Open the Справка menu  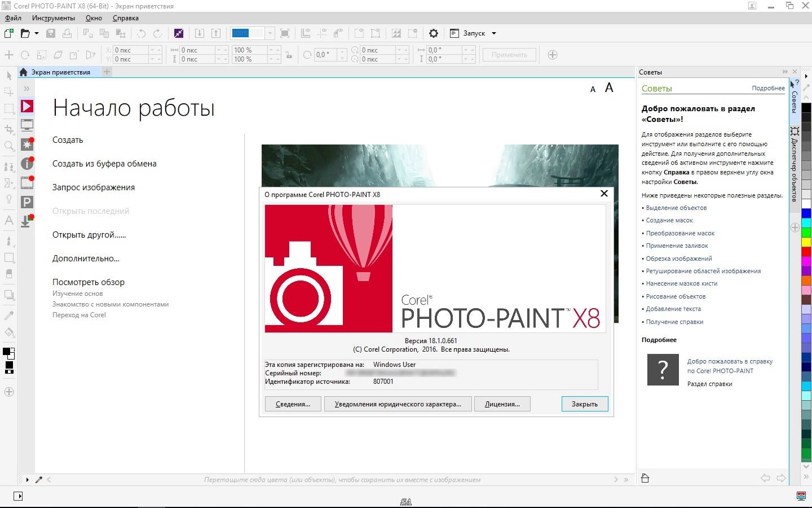point(126,18)
